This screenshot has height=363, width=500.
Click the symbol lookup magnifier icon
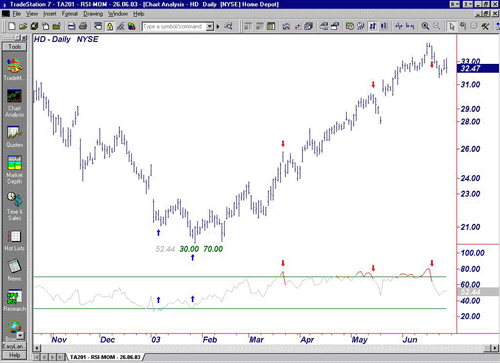point(229,26)
